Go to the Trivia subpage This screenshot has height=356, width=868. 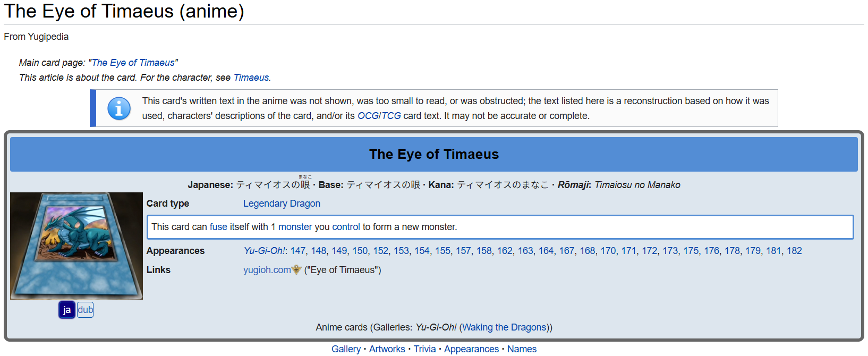pyautogui.click(x=425, y=349)
